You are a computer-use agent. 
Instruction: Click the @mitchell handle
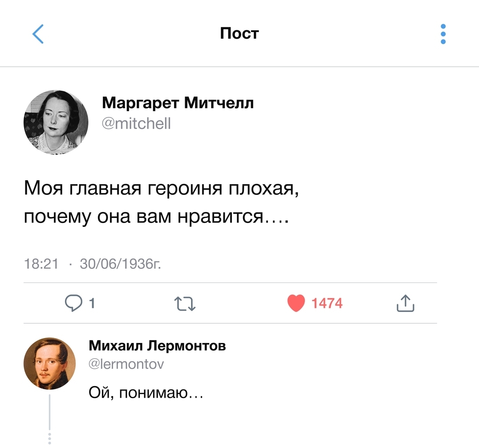[136, 123]
